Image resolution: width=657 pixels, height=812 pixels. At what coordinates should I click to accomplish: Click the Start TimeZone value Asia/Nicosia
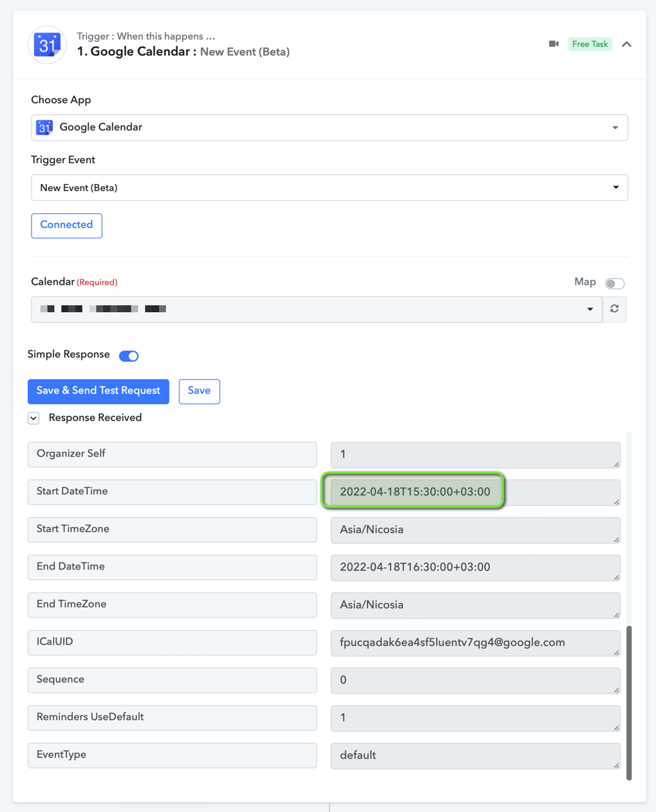click(476, 530)
